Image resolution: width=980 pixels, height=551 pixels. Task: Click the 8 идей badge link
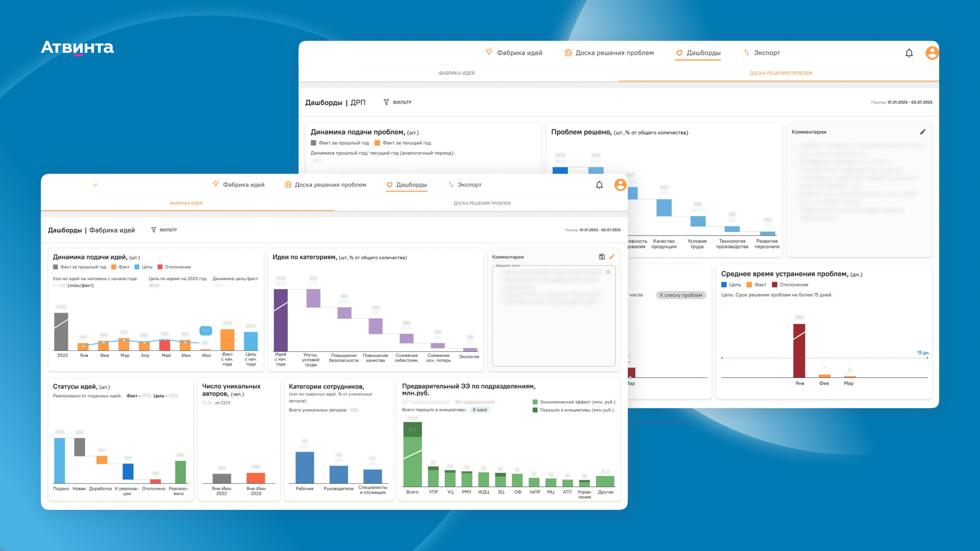(x=479, y=410)
